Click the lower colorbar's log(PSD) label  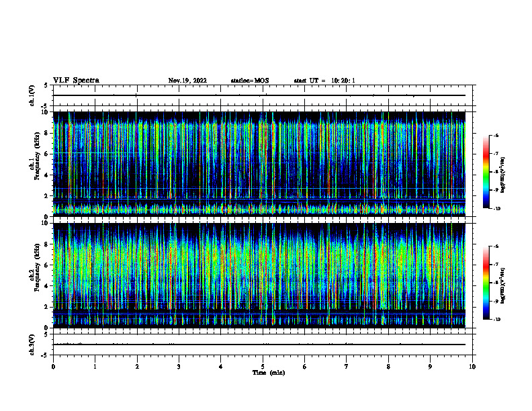point(503,285)
